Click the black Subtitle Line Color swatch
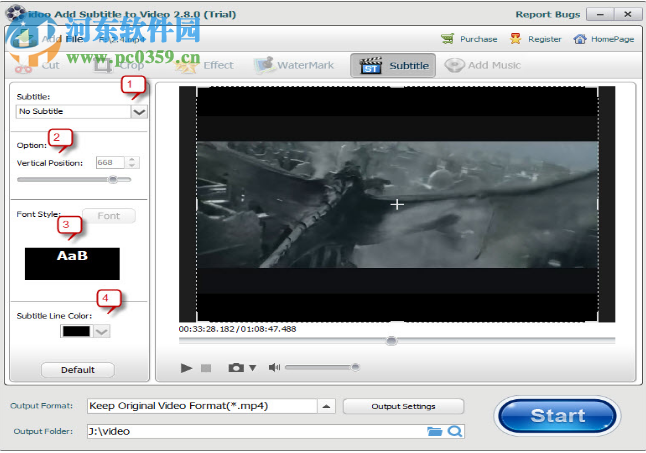 coord(76,331)
